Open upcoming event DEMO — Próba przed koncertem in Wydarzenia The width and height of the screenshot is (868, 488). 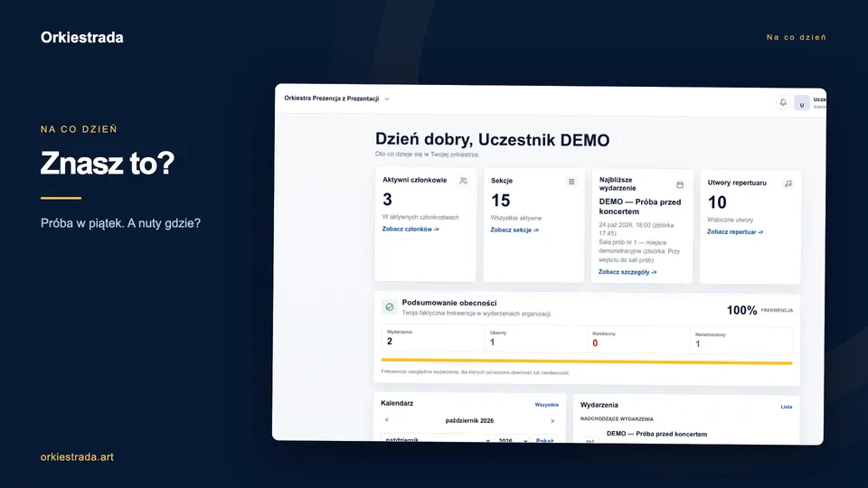(656, 435)
